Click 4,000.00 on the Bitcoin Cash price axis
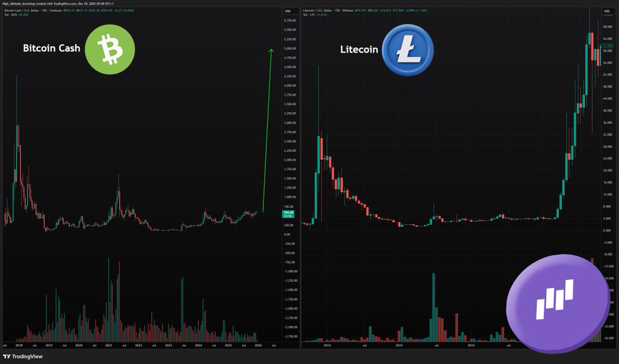The image size is (619, 364). tap(289, 86)
